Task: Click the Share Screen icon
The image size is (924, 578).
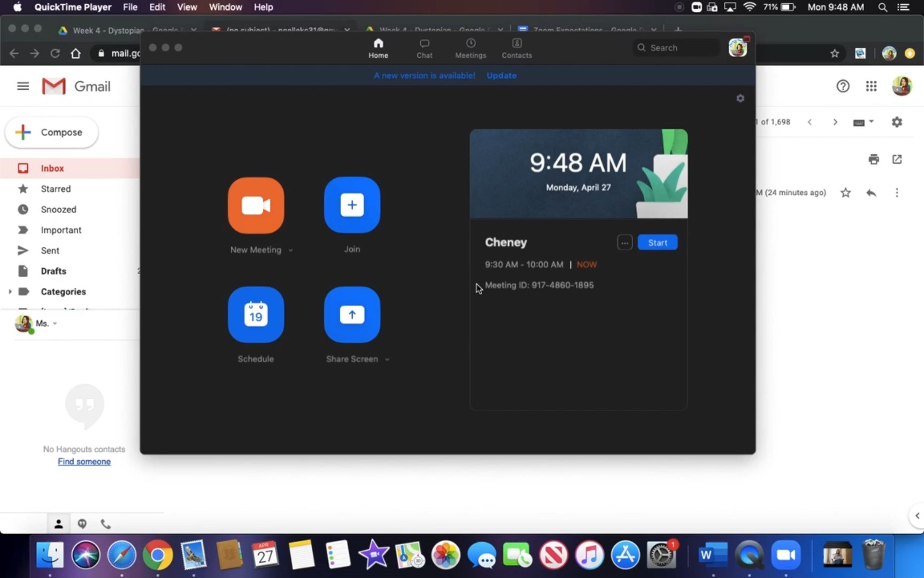Action: (x=352, y=315)
